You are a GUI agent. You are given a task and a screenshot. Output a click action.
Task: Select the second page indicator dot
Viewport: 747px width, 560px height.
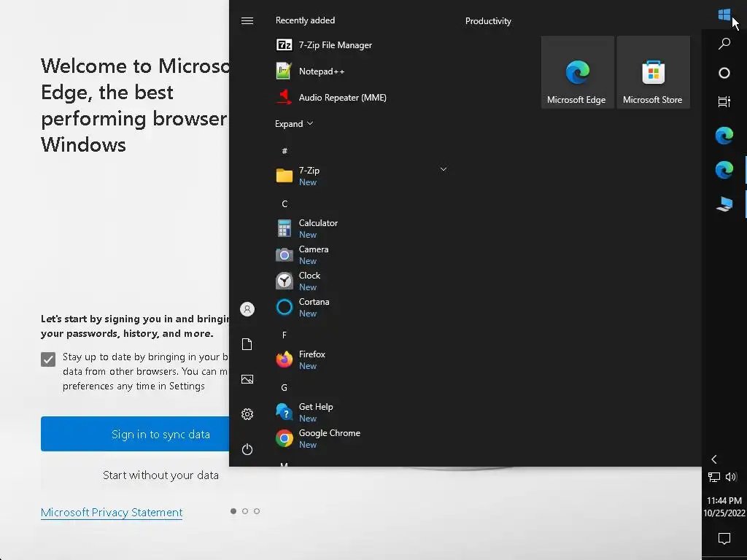245,511
